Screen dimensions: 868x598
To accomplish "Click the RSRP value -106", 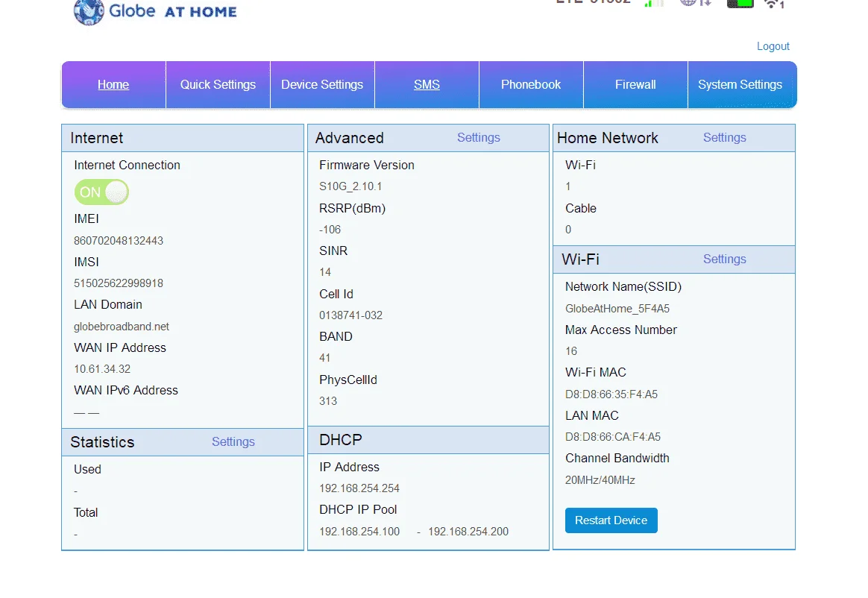I will [330, 230].
